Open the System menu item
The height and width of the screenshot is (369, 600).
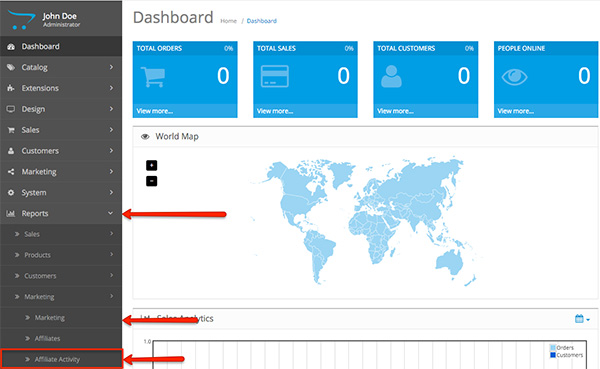(61, 193)
